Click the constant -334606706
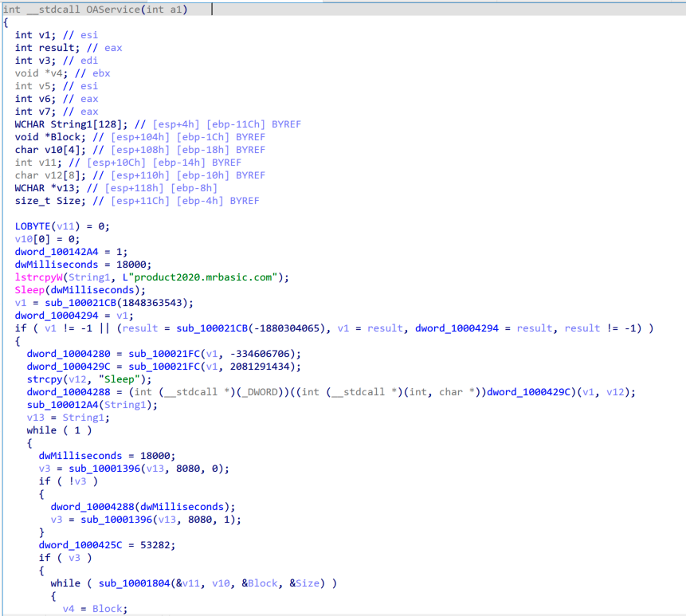The height and width of the screenshot is (616, 686). coord(260,354)
